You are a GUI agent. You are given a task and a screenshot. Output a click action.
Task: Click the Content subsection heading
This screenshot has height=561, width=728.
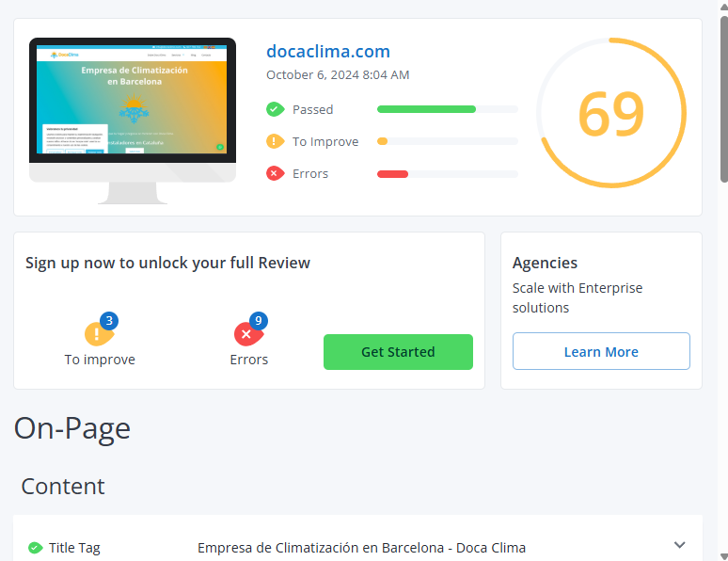[x=63, y=487]
